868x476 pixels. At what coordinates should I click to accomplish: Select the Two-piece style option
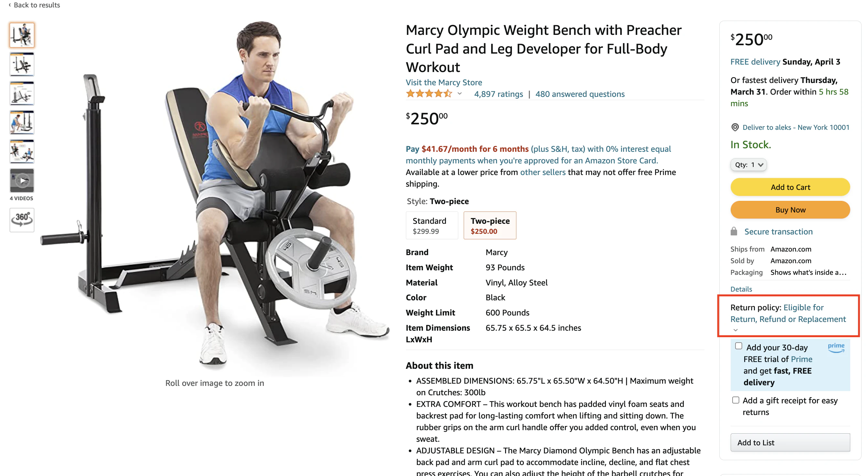pyautogui.click(x=490, y=225)
